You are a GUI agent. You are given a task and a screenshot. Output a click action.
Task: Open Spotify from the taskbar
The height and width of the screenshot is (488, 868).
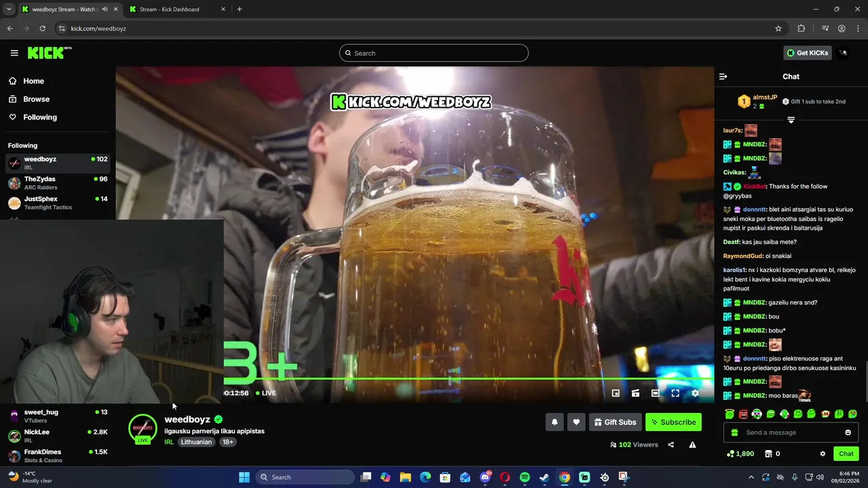click(x=524, y=477)
